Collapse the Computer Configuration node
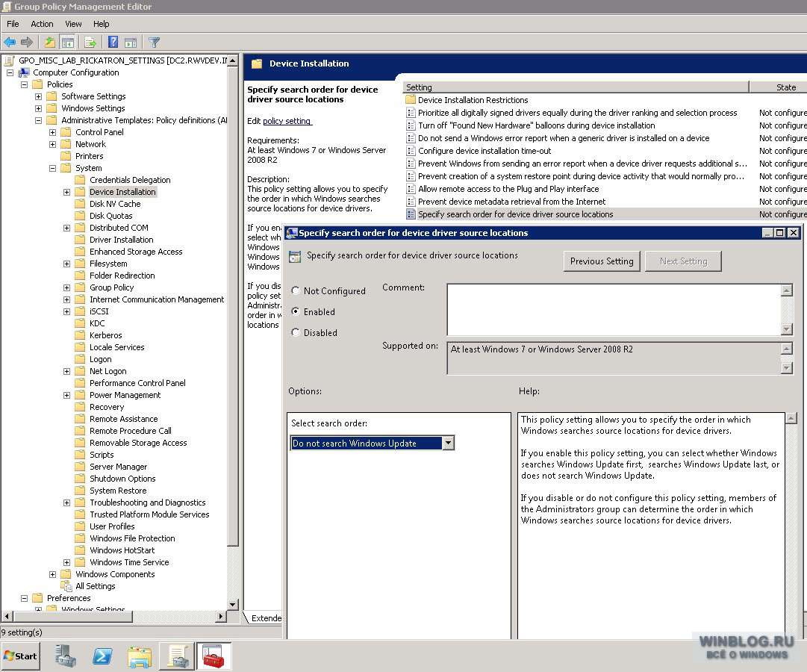807x672 pixels. (10, 72)
